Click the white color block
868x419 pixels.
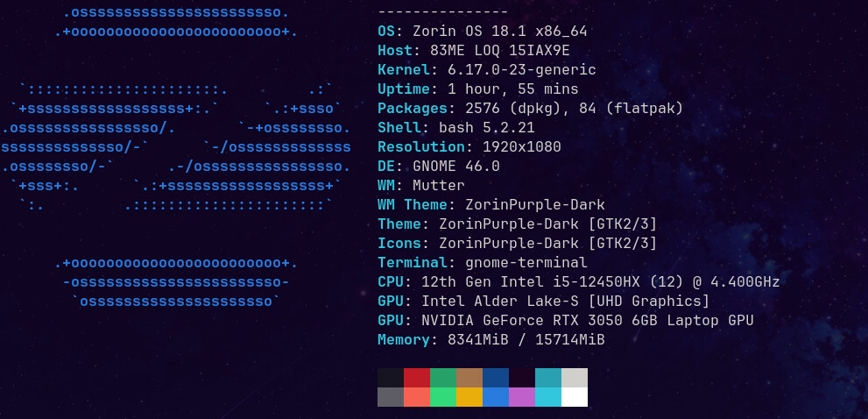tap(575, 397)
